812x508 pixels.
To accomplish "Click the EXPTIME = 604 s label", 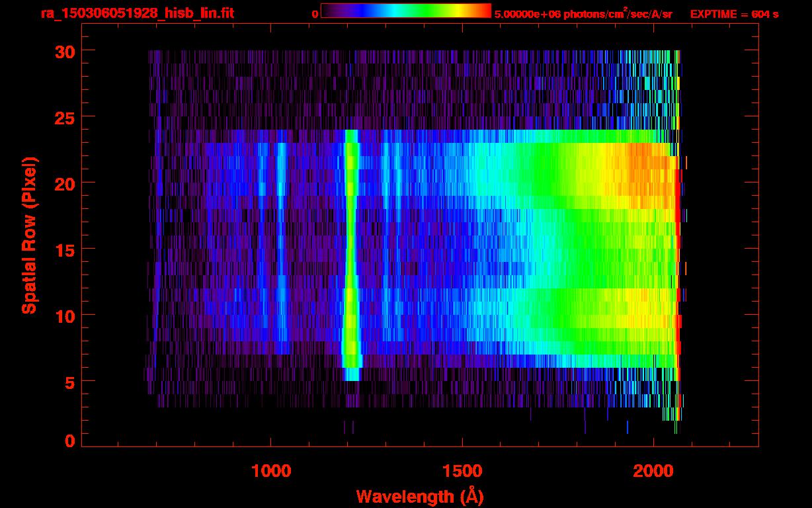I will click(734, 14).
